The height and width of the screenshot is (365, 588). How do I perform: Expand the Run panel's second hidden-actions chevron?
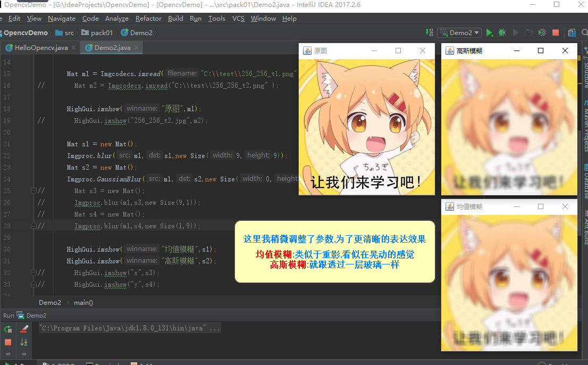pyautogui.click(x=24, y=354)
